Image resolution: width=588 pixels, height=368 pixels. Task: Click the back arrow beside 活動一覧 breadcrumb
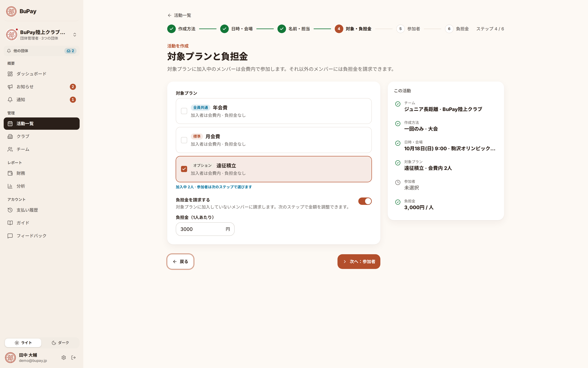tap(170, 15)
